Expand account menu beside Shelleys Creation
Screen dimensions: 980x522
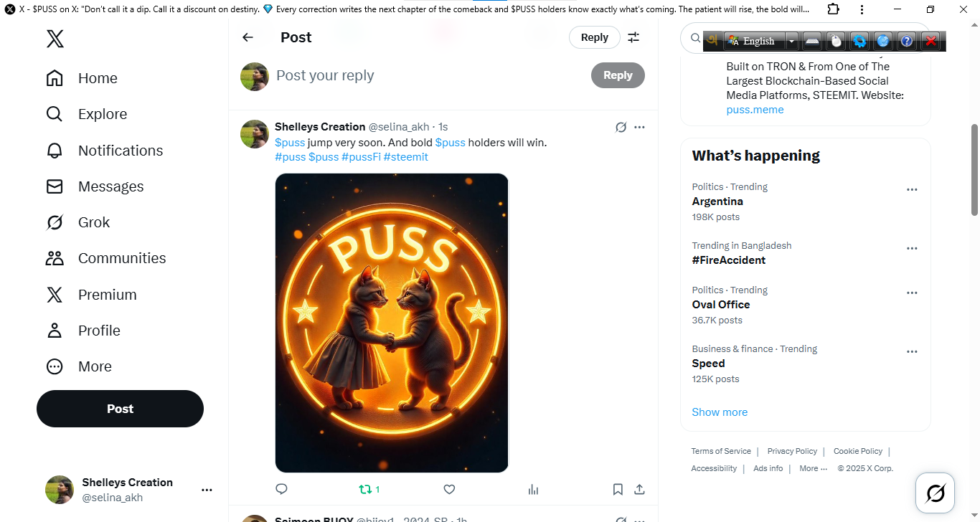coord(207,490)
